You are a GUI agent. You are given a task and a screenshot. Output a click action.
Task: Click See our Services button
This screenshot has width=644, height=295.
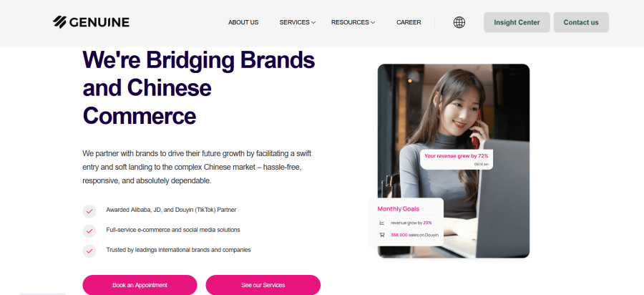click(263, 285)
